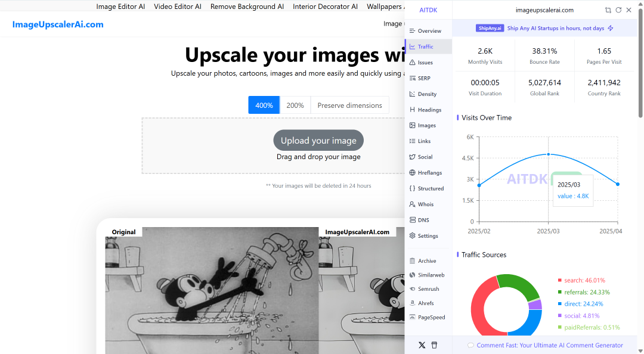Open Interior Decorator AI link
The height and width of the screenshot is (354, 644).
325,7
